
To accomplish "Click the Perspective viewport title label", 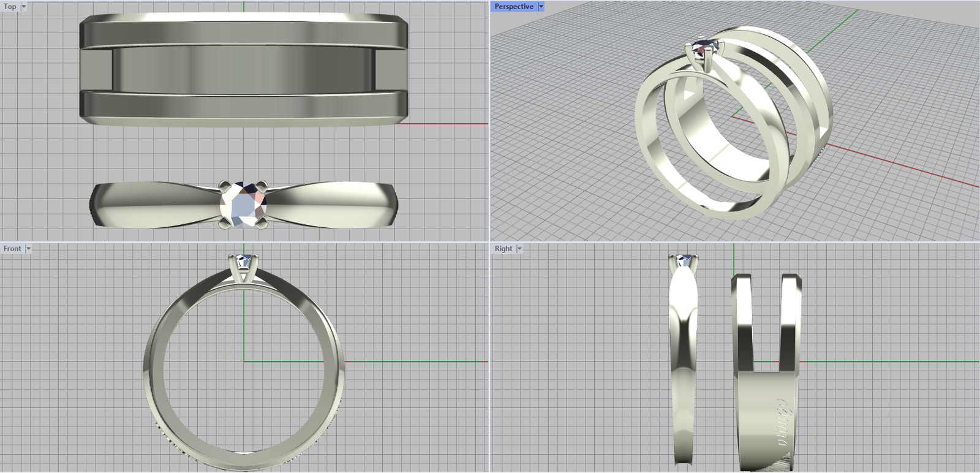I will tap(513, 7).
